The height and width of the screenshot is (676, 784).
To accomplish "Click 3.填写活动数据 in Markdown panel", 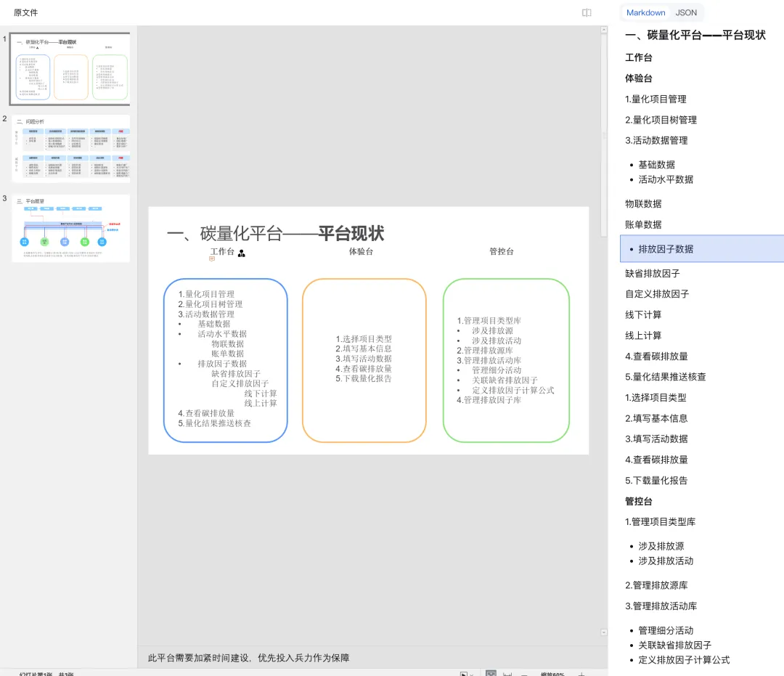I will [x=656, y=439].
